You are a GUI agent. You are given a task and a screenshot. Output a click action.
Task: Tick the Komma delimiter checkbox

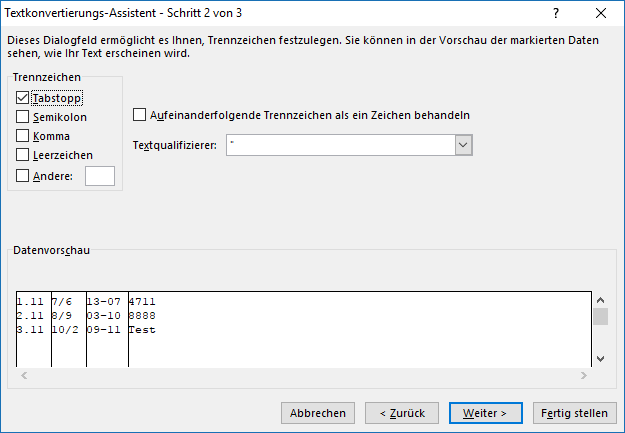click(x=22, y=136)
